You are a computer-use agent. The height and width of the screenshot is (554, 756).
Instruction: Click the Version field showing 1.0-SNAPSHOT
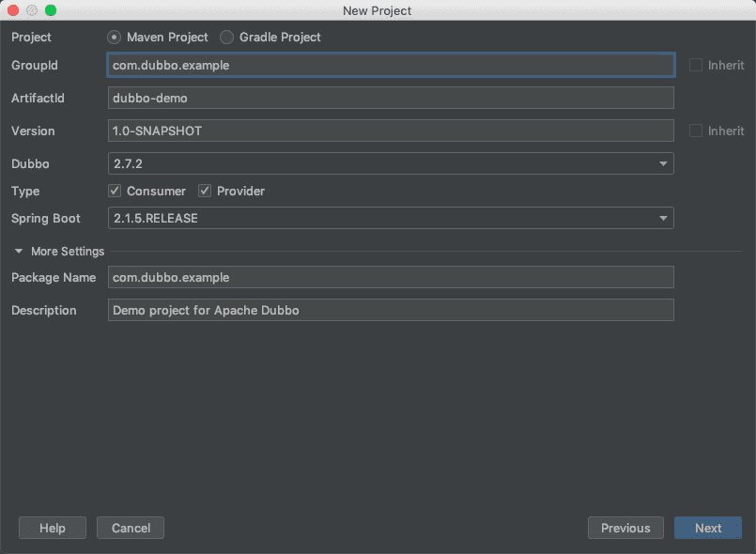click(391, 131)
